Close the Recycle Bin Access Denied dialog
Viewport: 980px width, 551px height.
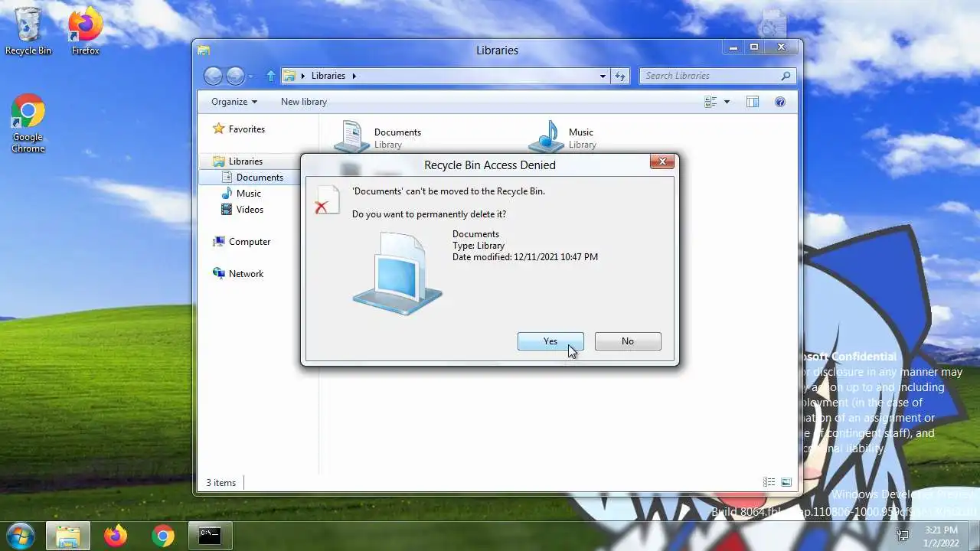click(662, 161)
